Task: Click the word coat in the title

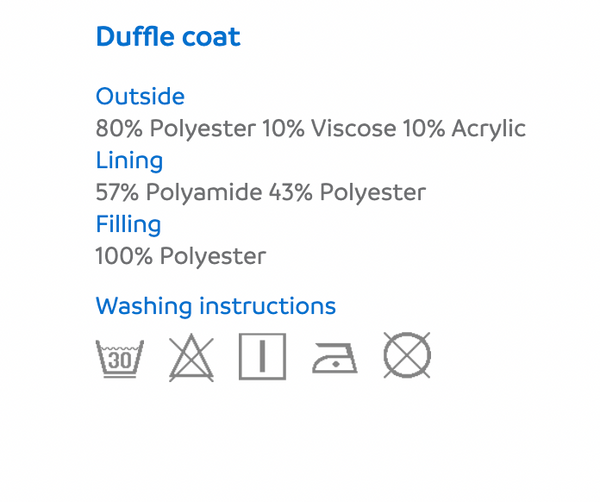Action: [x=211, y=38]
